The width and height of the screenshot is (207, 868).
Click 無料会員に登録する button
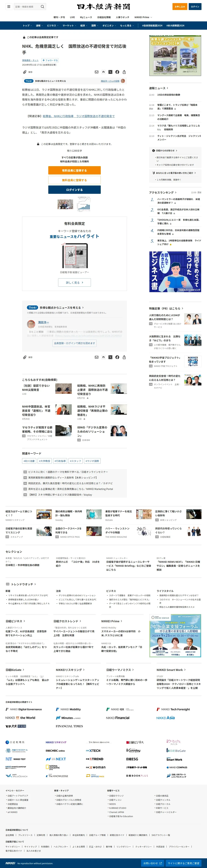coord(74,180)
